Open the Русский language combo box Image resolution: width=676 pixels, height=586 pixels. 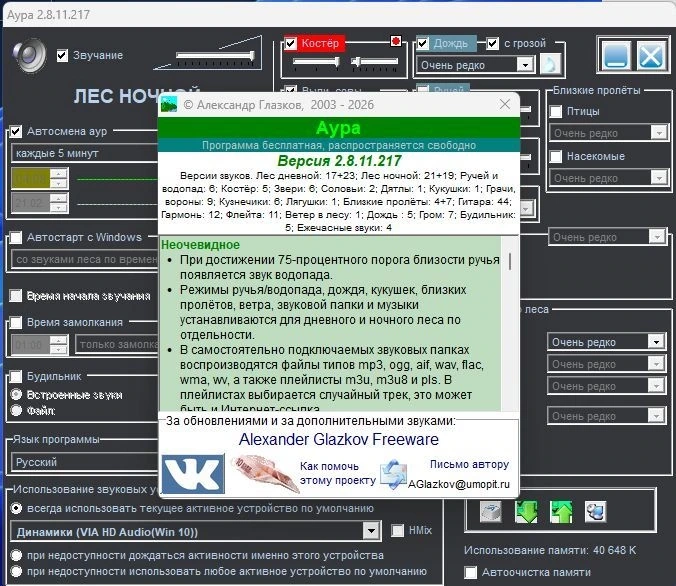click(x=84, y=462)
